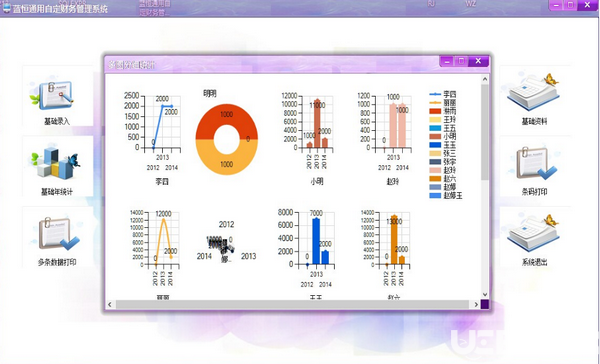
Task: Click the app logo in the title bar
Action: (x=6, y=8)
